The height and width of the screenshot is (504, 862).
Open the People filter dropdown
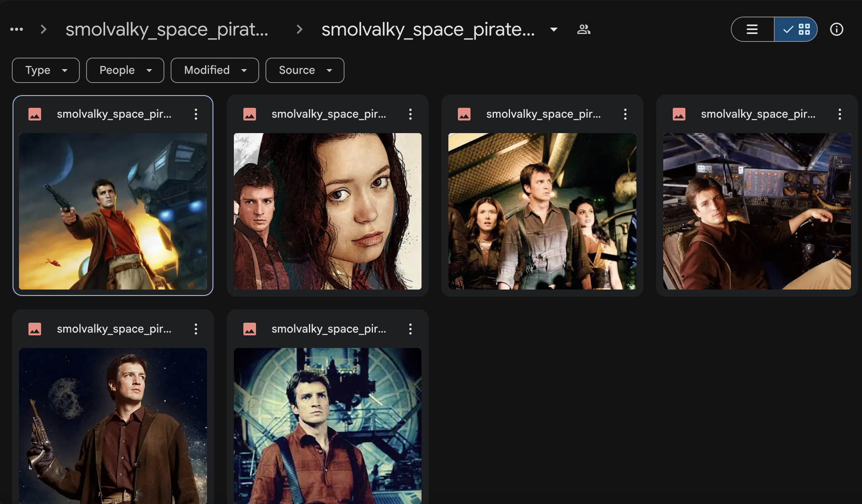[x=125, y=70]
